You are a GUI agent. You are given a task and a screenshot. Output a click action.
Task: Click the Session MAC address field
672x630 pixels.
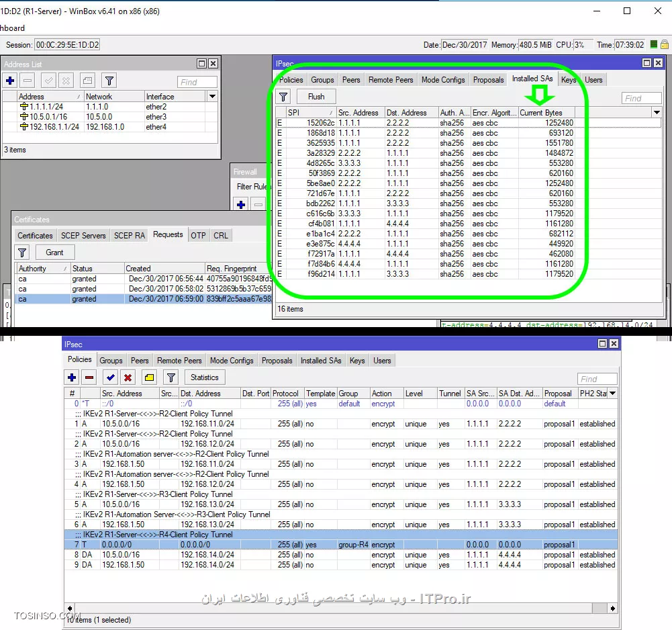(x=67, y=44)
